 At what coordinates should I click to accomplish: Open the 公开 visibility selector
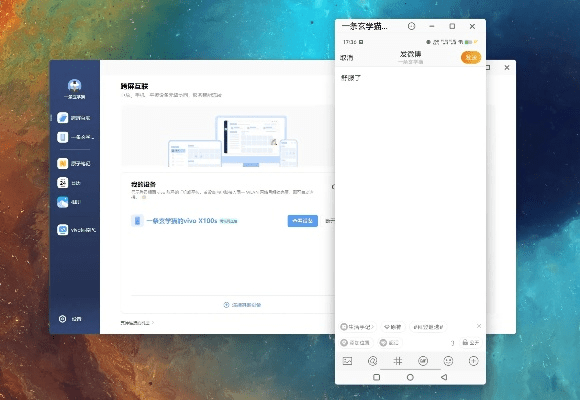click(471, 343)
